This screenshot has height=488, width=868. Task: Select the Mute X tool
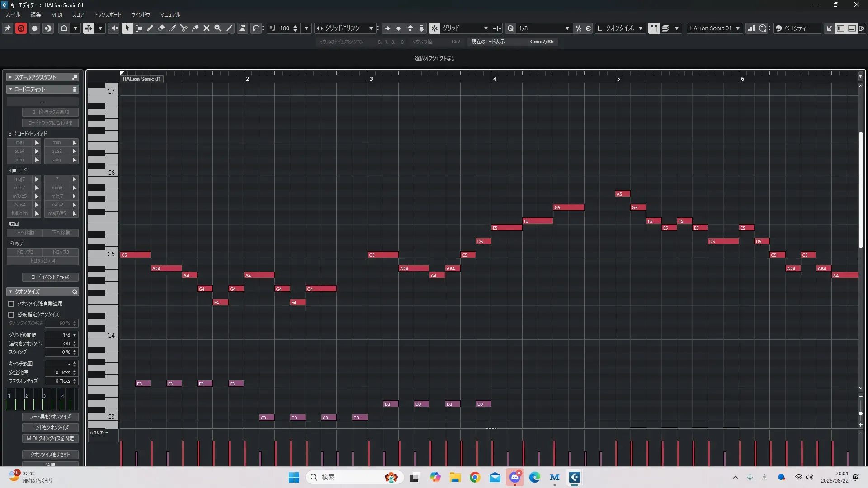point(207,28)
